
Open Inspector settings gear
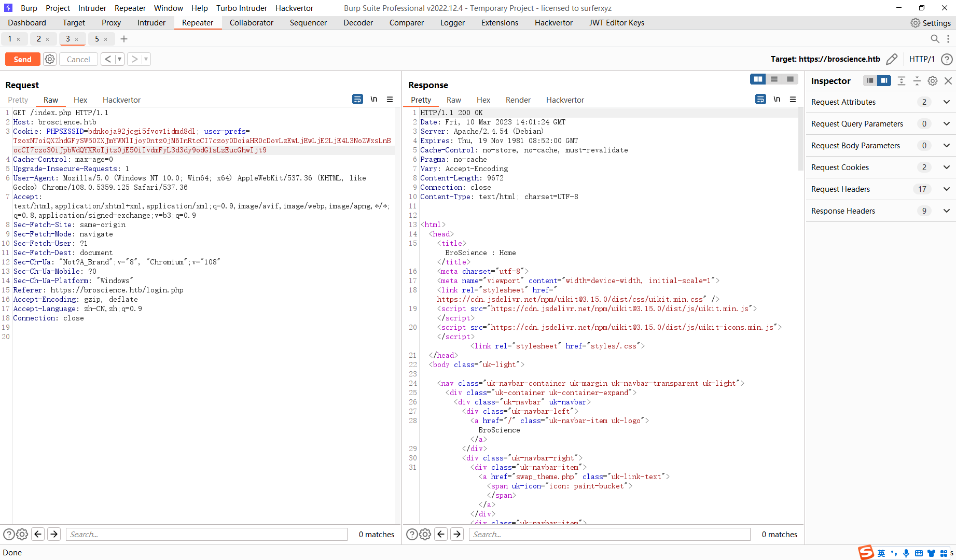933,80
